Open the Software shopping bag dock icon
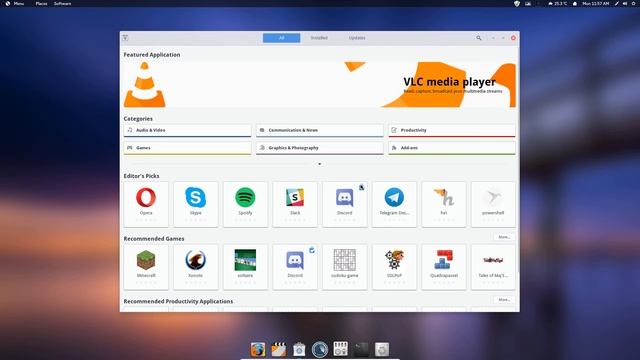Screen dimensions: 640x360 [299, 350]
